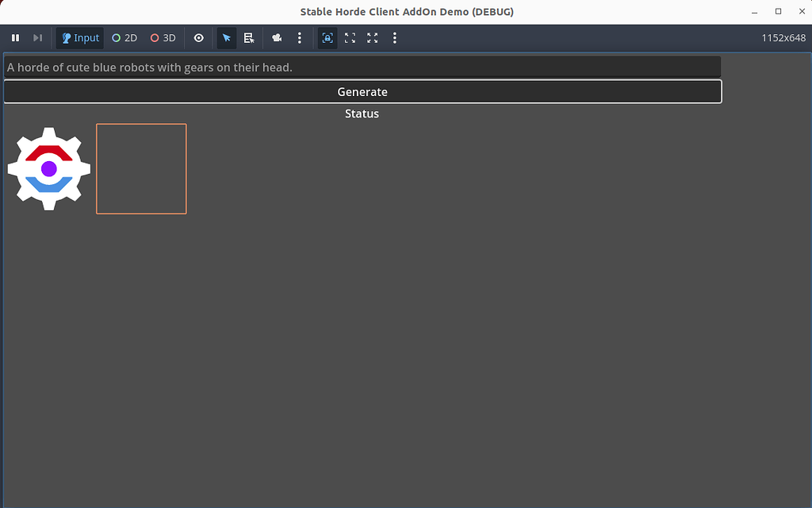
Task: Open the first three-dot options menu
Action: (299, 37)
